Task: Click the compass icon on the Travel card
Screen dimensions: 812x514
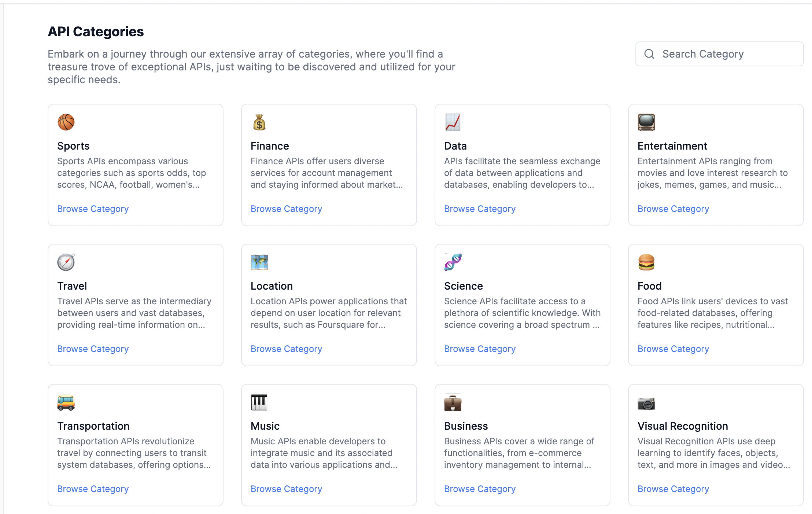Action: (x=66, y=262)
